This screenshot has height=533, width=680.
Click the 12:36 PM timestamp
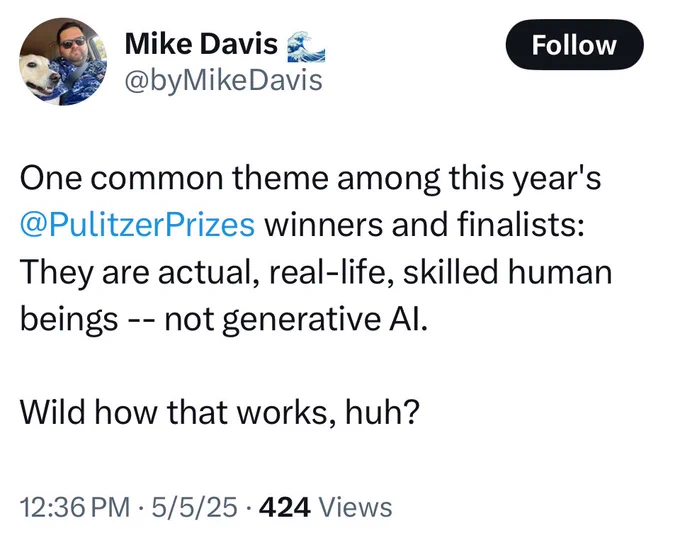pyautogui.click(x=75, y=507)
